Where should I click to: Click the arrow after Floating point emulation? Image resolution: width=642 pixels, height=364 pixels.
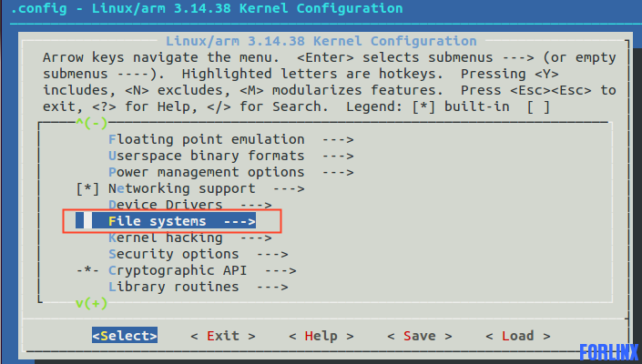pos(338,139)
